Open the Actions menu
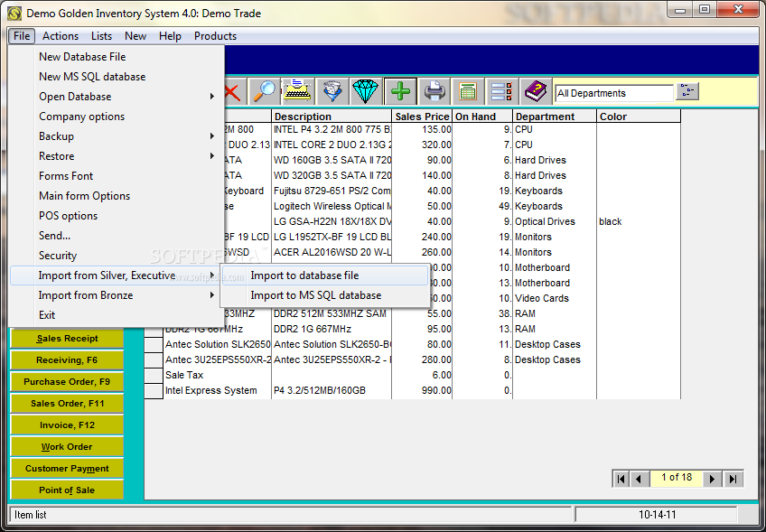This screenshot has height=532, width=766. pyautogui.click(x=61, y=36)
